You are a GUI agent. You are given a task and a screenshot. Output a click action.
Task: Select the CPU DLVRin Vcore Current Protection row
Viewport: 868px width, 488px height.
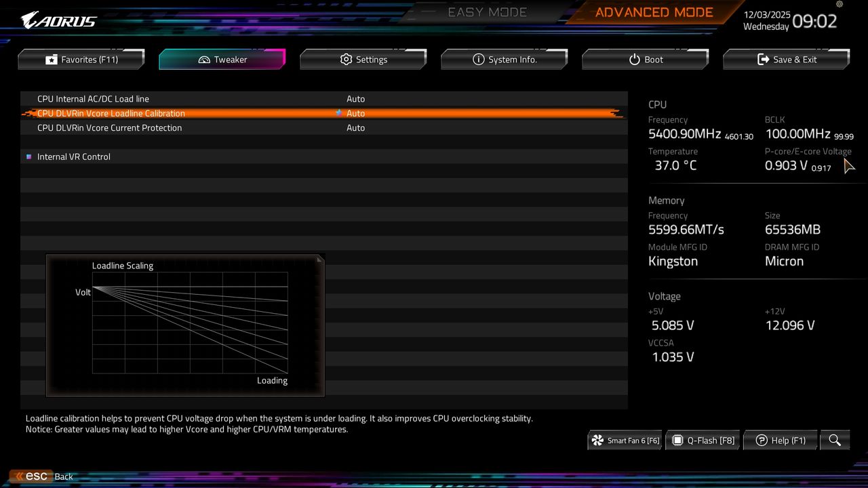click(x=356, y=127)
